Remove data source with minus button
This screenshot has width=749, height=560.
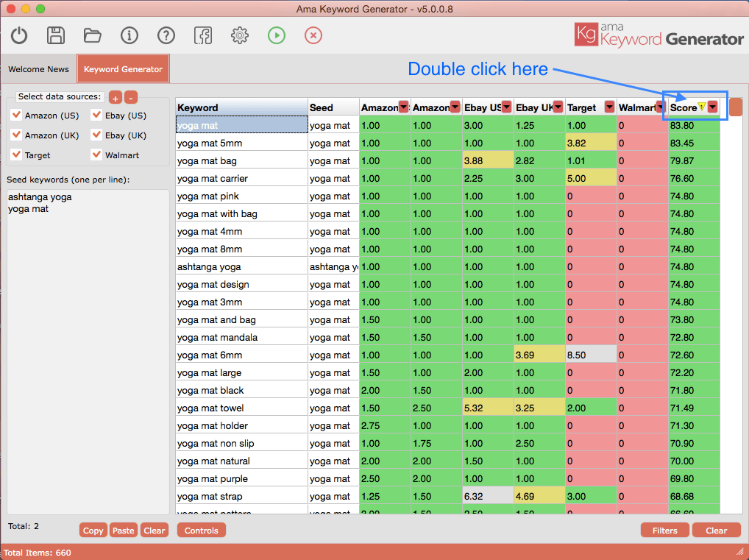pyautogui.click(x=131, y=97)
